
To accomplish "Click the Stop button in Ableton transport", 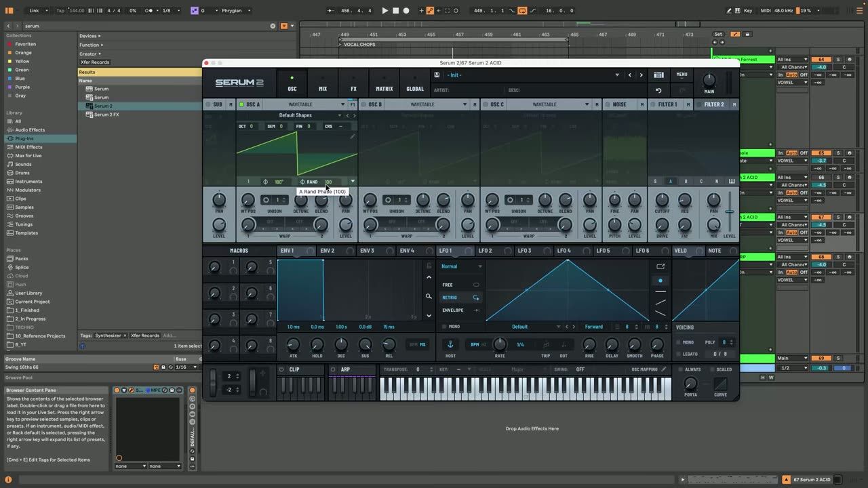I will coord(396,10).
